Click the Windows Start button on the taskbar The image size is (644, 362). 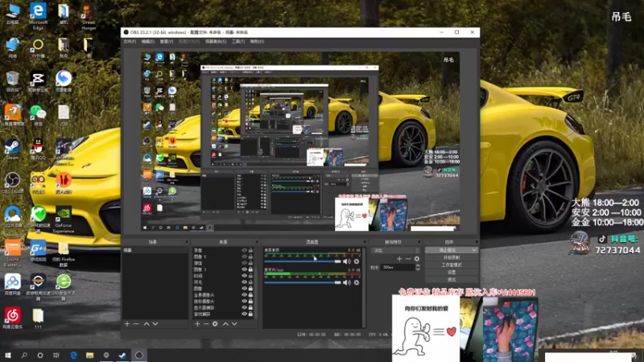pyautogui.click(x=8, y=354)
